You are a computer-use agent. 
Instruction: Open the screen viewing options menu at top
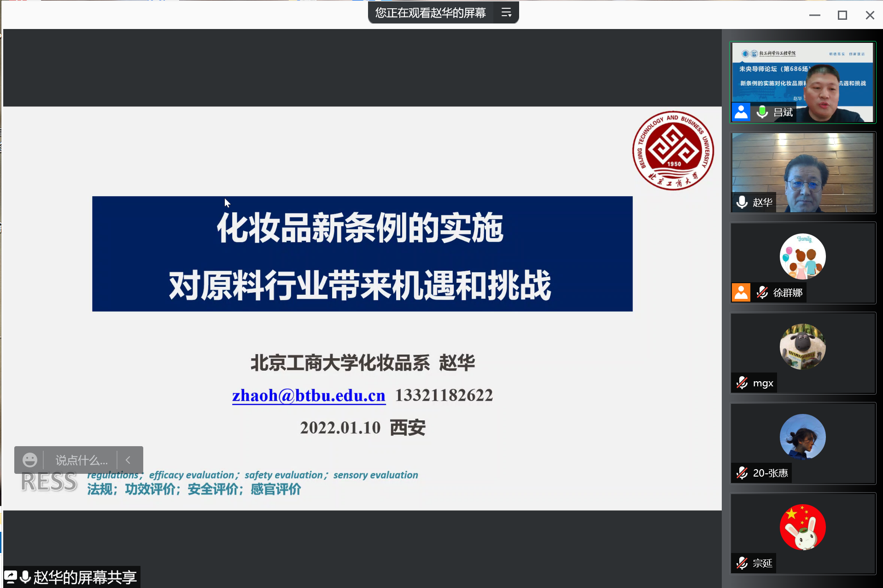coord(506,13)
